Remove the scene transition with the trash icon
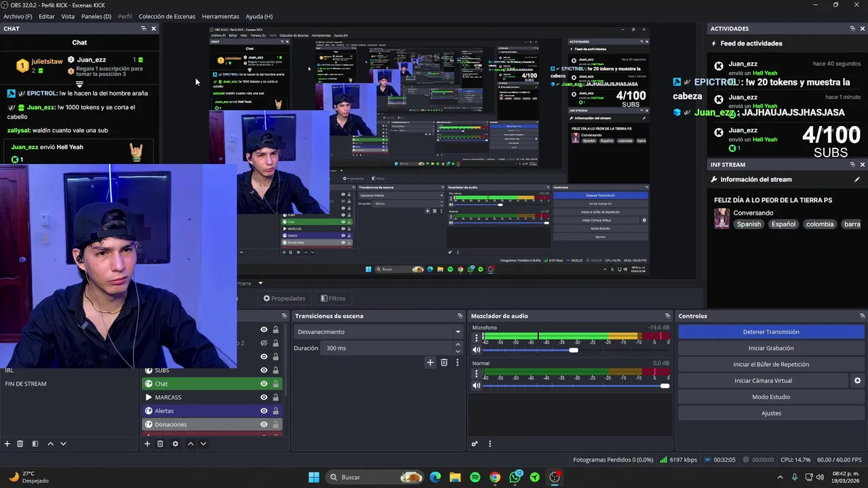This screenshot has width=868, height=488. pyautogui.click(x=444, y=363)
